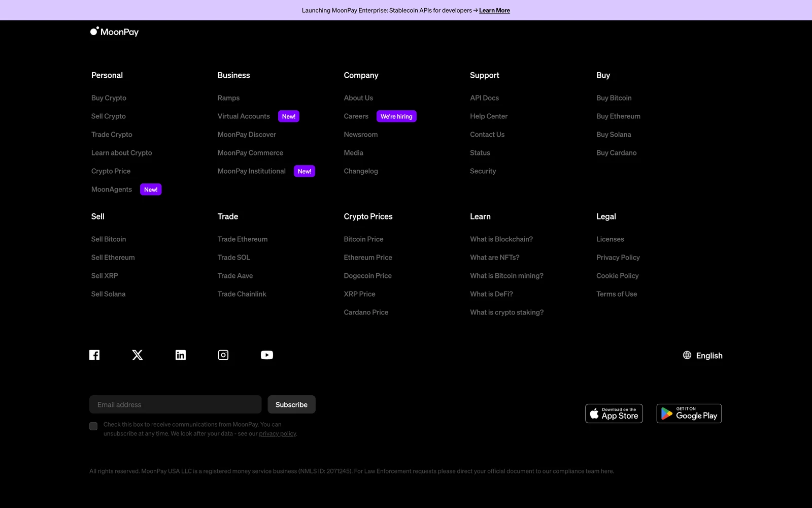Open Sell Ethereum
812x508 pixels.
[113, 258]
